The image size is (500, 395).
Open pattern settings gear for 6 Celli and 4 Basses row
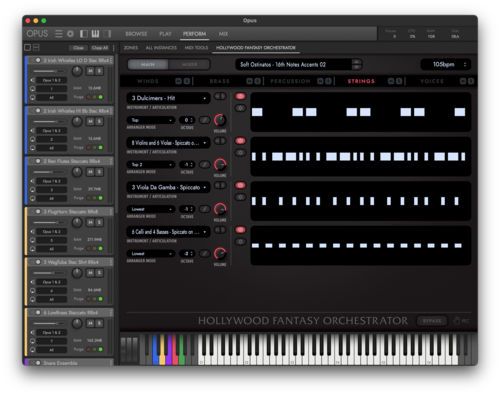point(240,242)
